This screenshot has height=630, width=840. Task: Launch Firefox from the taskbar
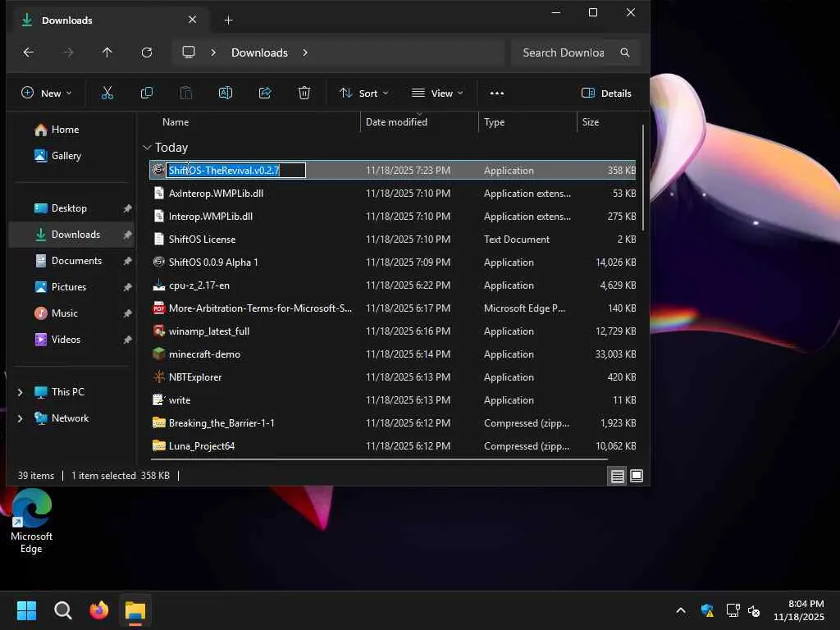point(99,610)
